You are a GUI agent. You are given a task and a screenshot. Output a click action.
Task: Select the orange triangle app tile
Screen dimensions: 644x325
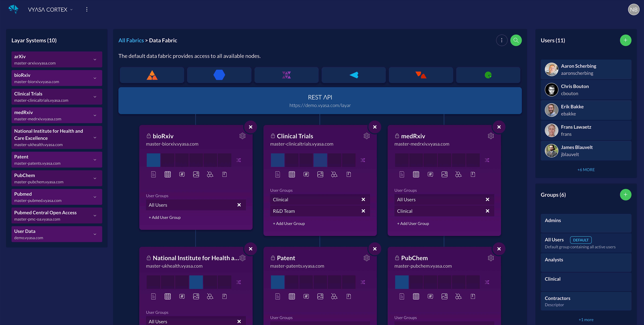coord(152,75)
